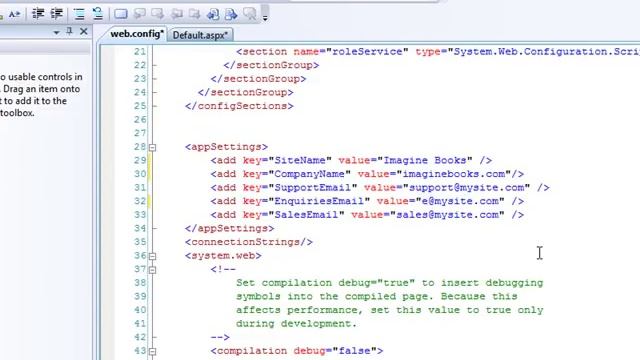Click the <system.web> opening tag
Image resolution: width=640 pixels, height=360 pixels.
223,256
